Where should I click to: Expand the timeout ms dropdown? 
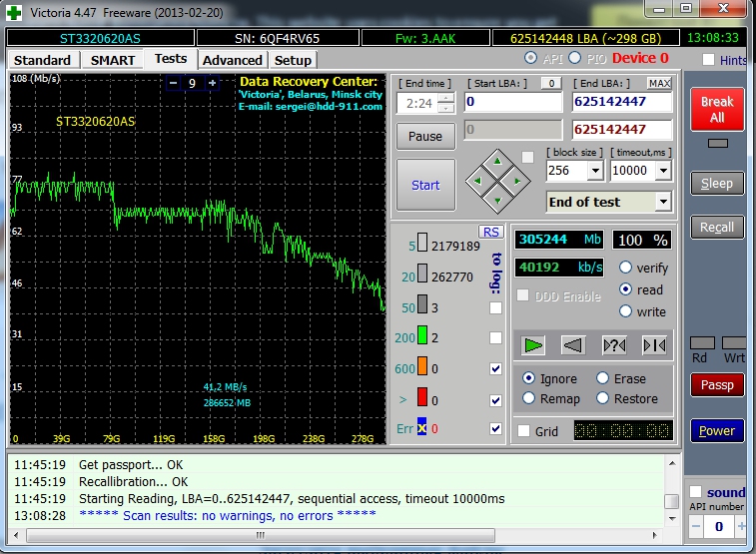(x=665, y=171)
